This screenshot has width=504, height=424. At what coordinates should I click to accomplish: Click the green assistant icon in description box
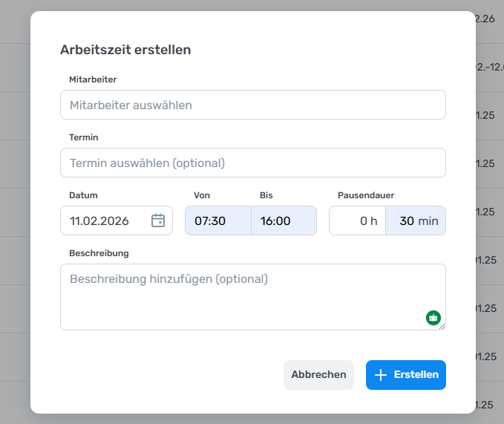[x=433, y=318]
